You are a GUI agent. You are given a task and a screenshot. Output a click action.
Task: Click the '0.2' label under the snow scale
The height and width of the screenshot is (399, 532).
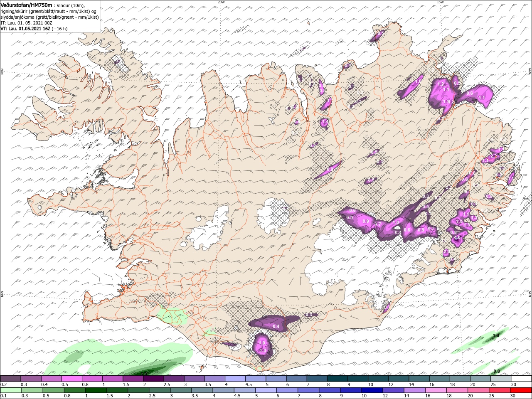click(x=3, y=384)
